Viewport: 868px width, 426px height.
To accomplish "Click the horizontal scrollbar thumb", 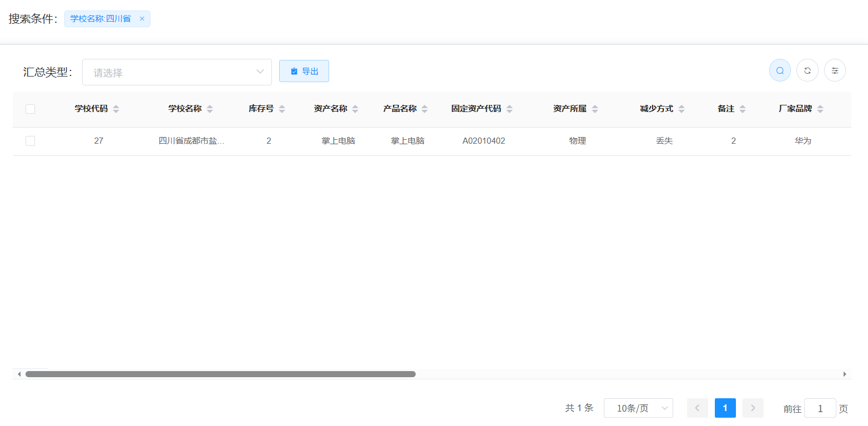I will (220, 374).
